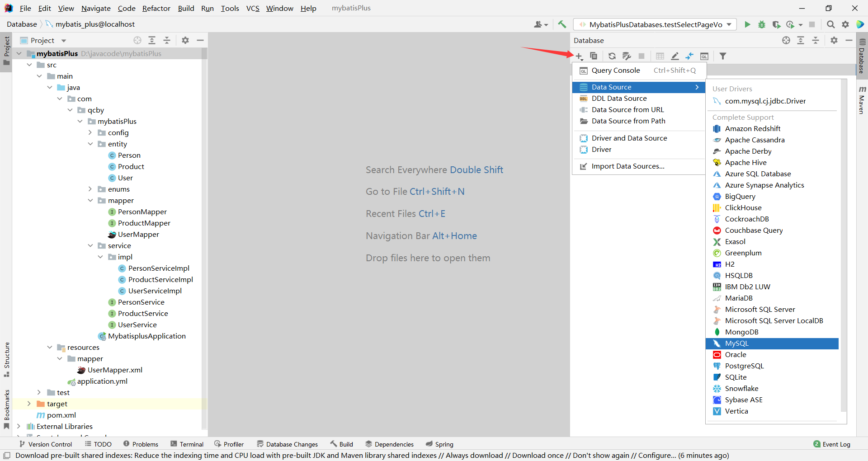Viewport: 868px width, 461px height.
Task: Open IDE settings gear in top toolbar
Action: (x=845, y=24)
